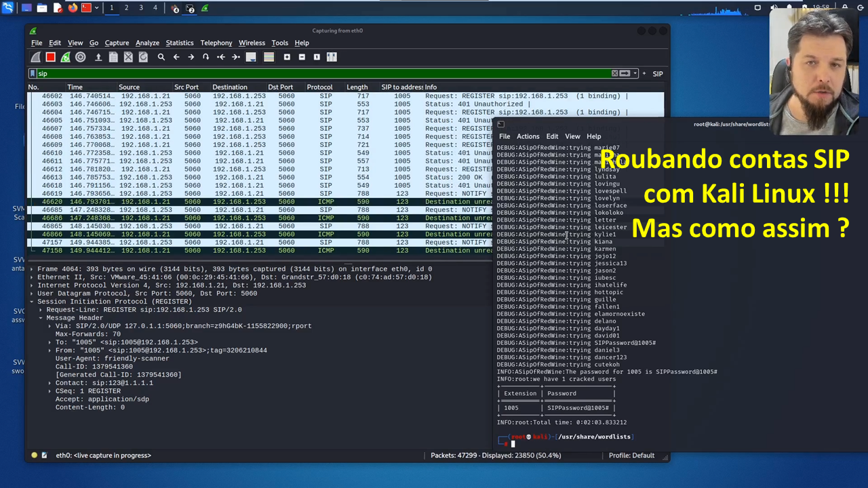Go forward in packet history
Viewport: 868px width, 488px height.
pyautogui.click(x=191, y=57)
